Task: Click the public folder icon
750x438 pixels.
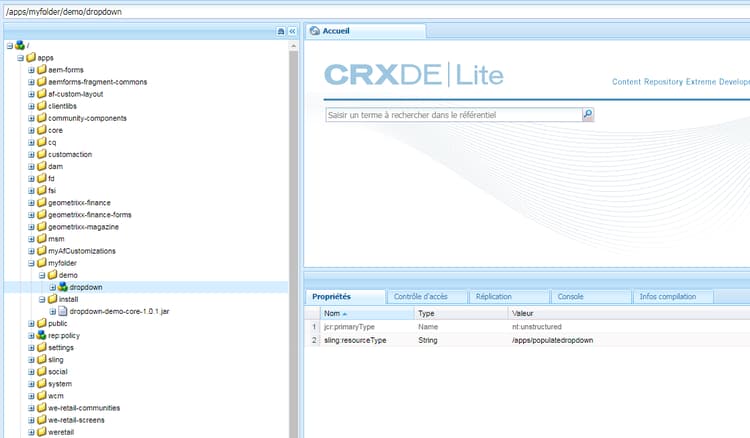Action: [x=42, y=323]
